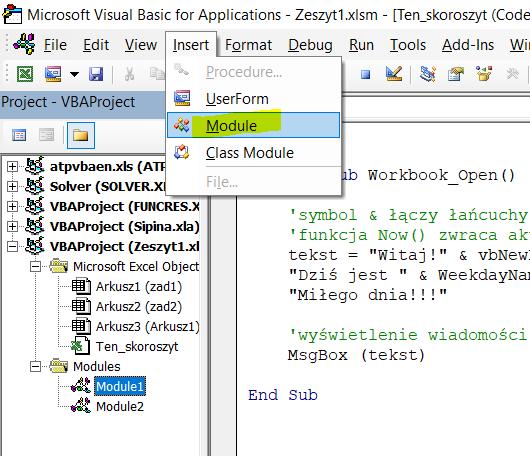530x456 pixels.
Task: Click Workbook_Open() in the code window
Action: click(441, 175)
